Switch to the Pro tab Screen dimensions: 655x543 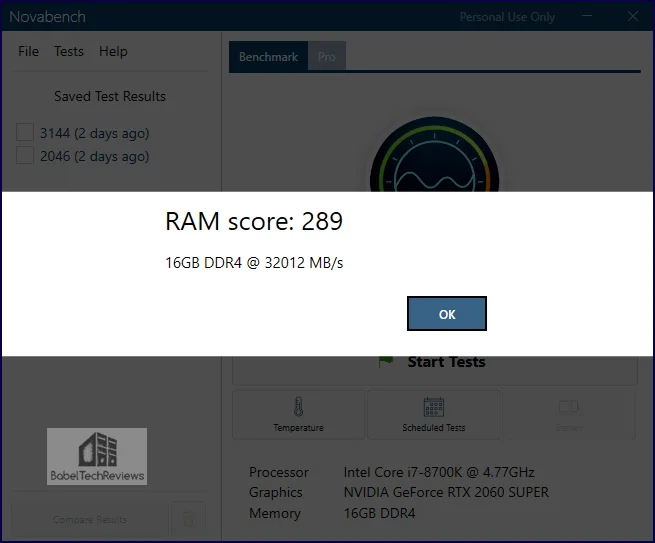pos(327,56)
